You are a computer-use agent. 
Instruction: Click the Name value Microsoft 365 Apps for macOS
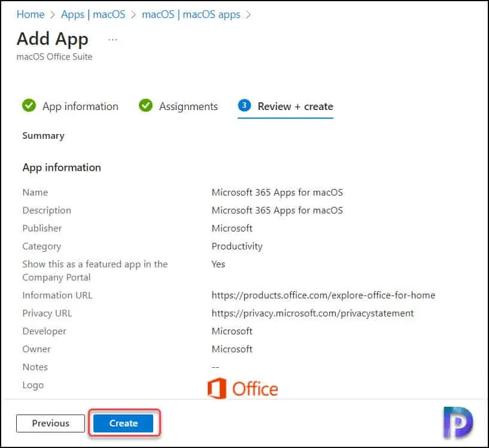pos(277,193)
